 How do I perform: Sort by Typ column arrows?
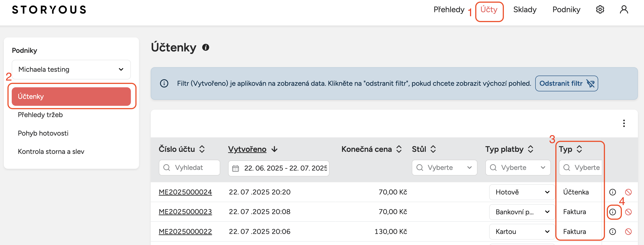pos(579,149)
